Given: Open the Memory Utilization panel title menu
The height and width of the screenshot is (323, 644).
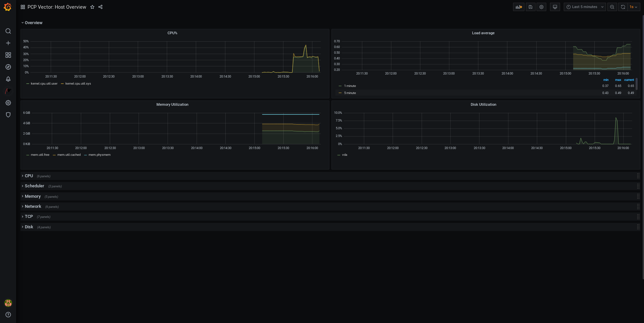Looking at the screenshot, I should (172, 104).
